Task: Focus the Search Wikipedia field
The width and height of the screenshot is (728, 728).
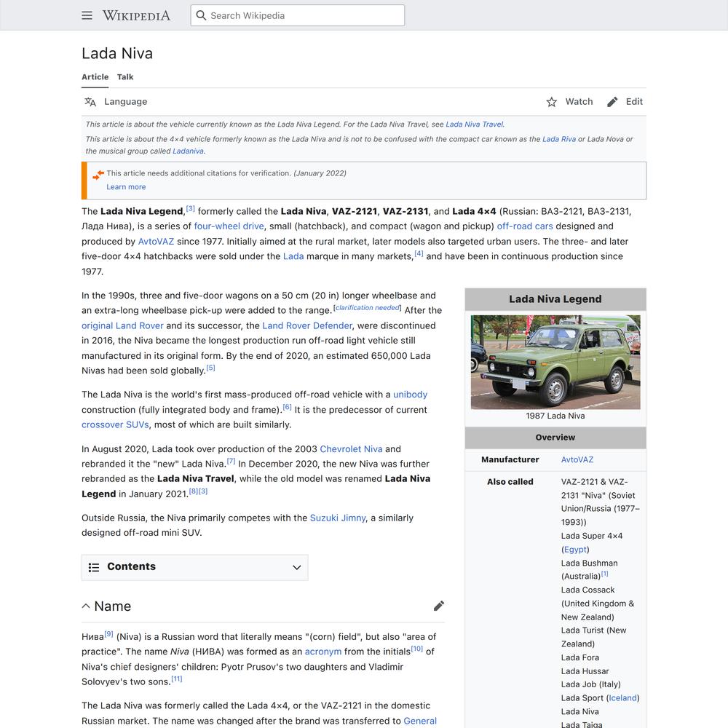Action: tap(298, 15)
